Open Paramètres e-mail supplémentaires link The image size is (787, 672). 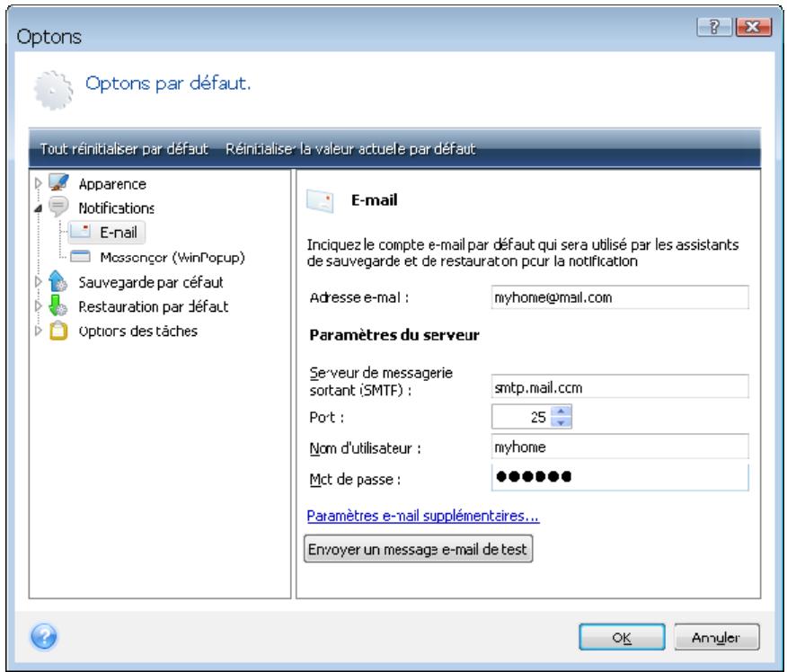coord(423,516)
